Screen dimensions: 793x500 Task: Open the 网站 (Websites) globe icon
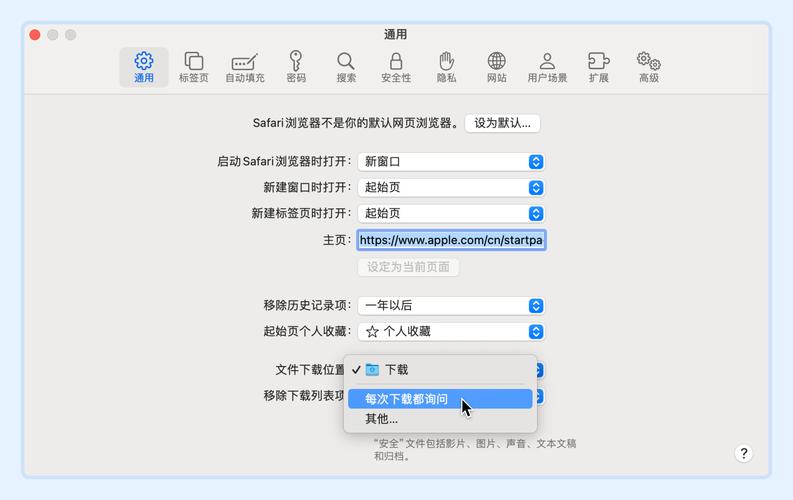pos(496,67)
